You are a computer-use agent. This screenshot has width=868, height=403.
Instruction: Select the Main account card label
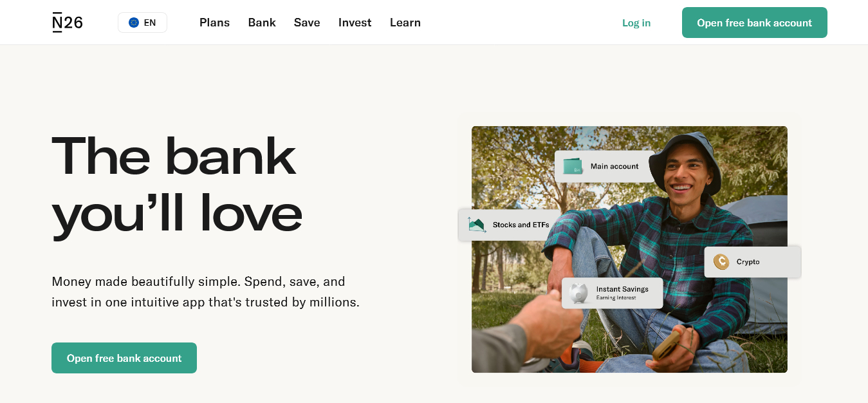click(614, 166)
